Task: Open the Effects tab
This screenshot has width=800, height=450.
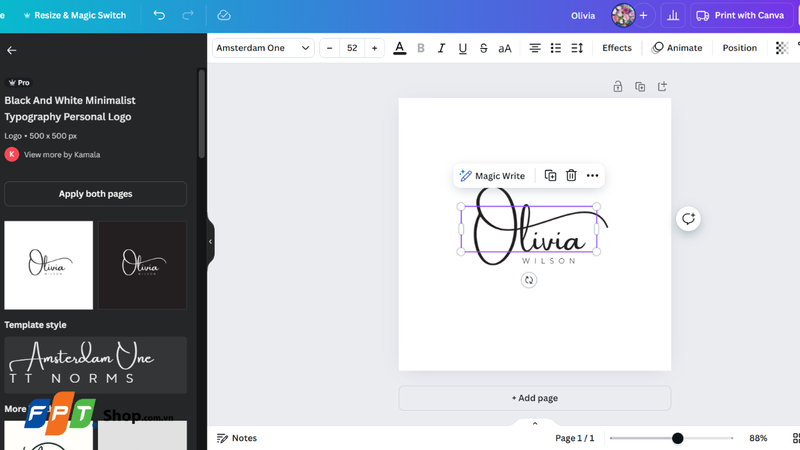Action: [616, 48]
